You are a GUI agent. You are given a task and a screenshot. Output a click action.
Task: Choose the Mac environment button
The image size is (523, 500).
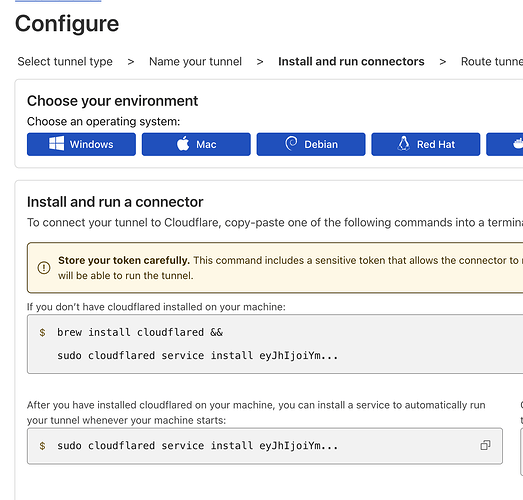[196, 144]
